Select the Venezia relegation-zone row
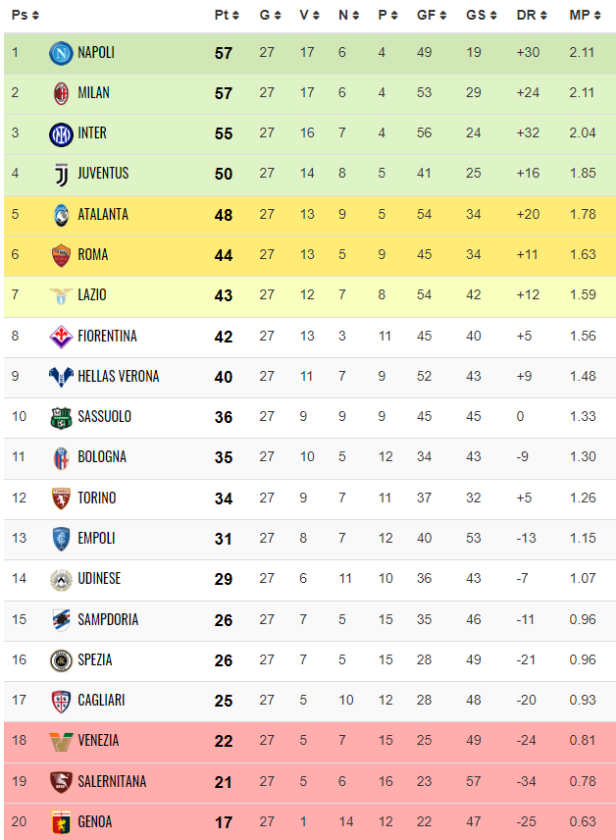The width and height of the screenshot is (616, 840). (308, 741)
